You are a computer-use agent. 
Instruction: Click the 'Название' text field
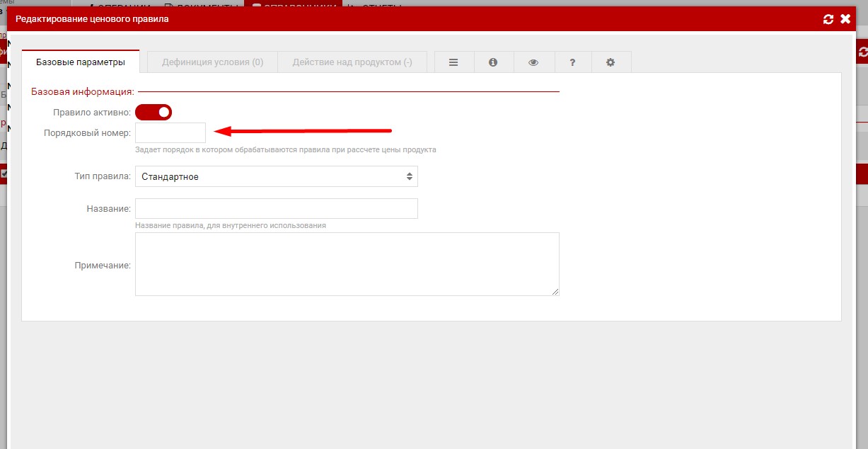point(276,208)
